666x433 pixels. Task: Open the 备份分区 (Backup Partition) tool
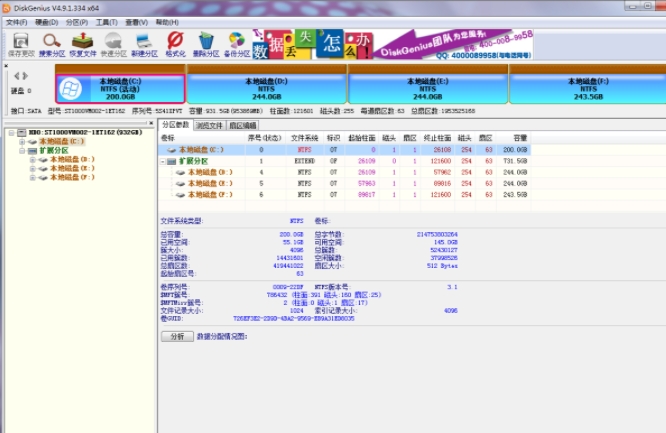click(237, 43)
